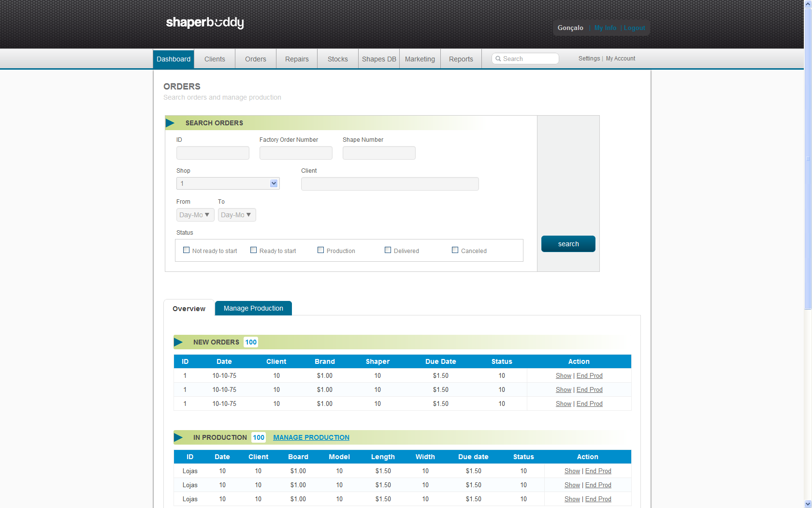Image resolution: width=812 pixels, height=508 pixels.
Task: Click the Logout link
Action: tap(634, 28)
